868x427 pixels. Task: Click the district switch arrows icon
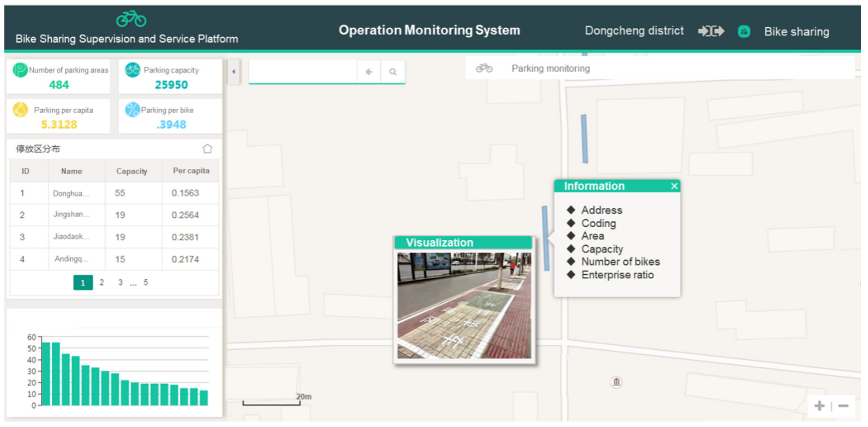point(711,31)
